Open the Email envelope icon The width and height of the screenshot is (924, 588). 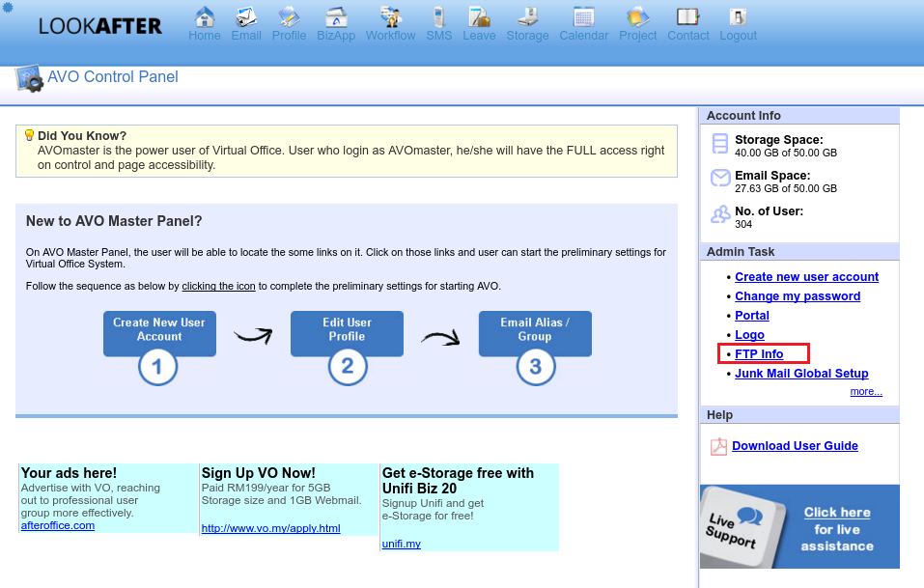click(246, 17)
